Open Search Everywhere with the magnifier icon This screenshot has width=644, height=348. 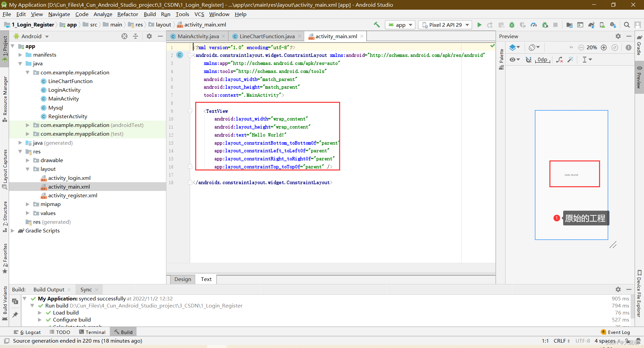627,24
